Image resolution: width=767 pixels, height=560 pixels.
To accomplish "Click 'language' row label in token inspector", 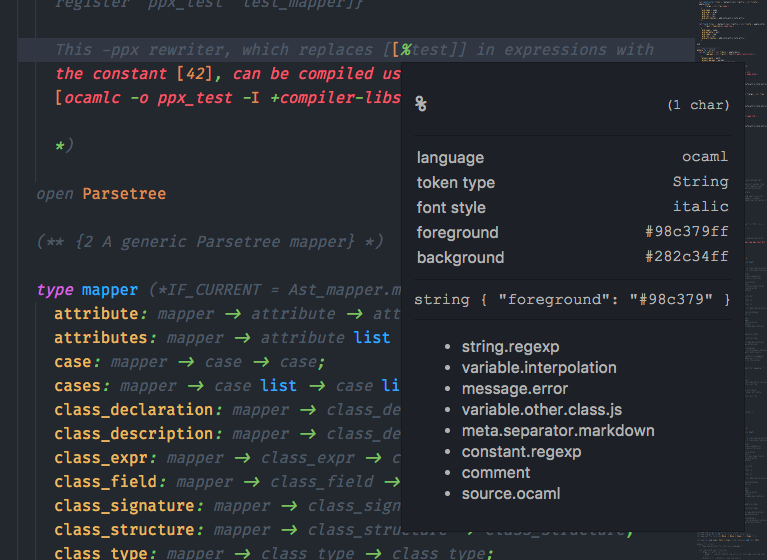I will pyautogui.click(x=450, y=157).
